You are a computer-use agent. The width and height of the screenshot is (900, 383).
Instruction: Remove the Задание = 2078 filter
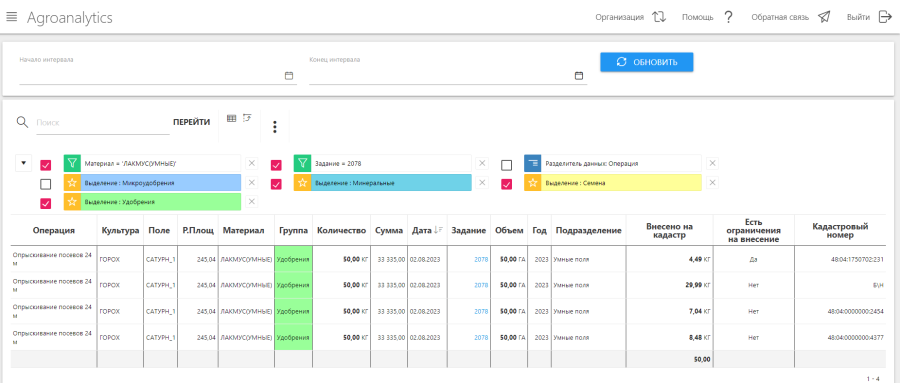[482, 164]
